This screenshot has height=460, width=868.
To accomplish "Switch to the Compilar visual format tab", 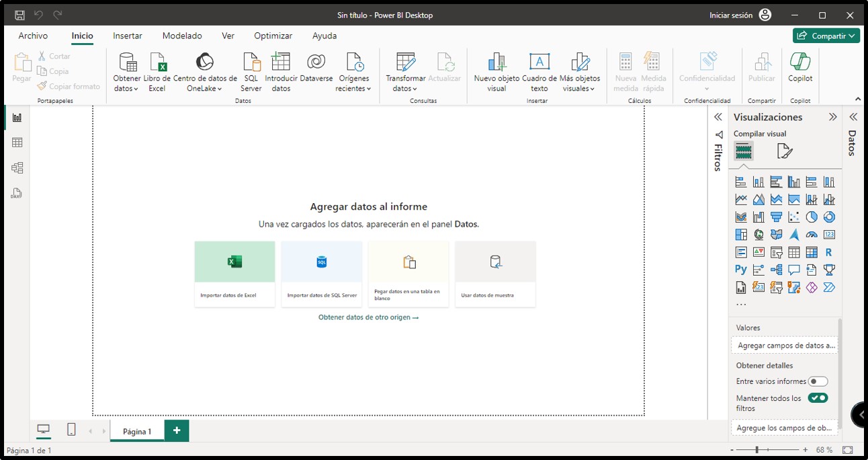I will 743,151.
